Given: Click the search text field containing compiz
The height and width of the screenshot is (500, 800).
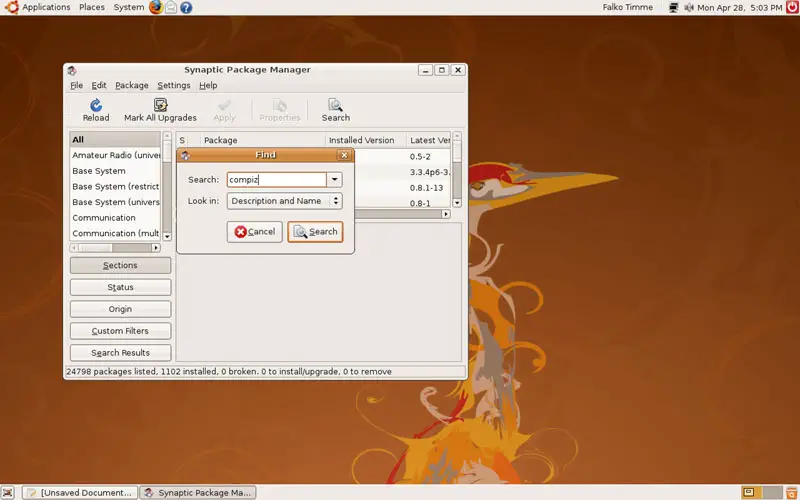Looking at the screenshot, I should click(x=277, y=180).
